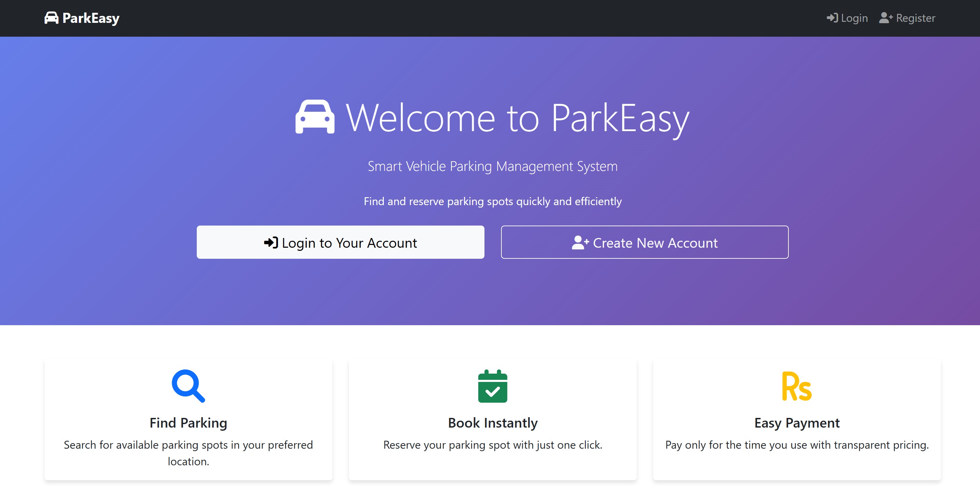
Task: Click the ParkEasy brand name
Action: point(91,18)
